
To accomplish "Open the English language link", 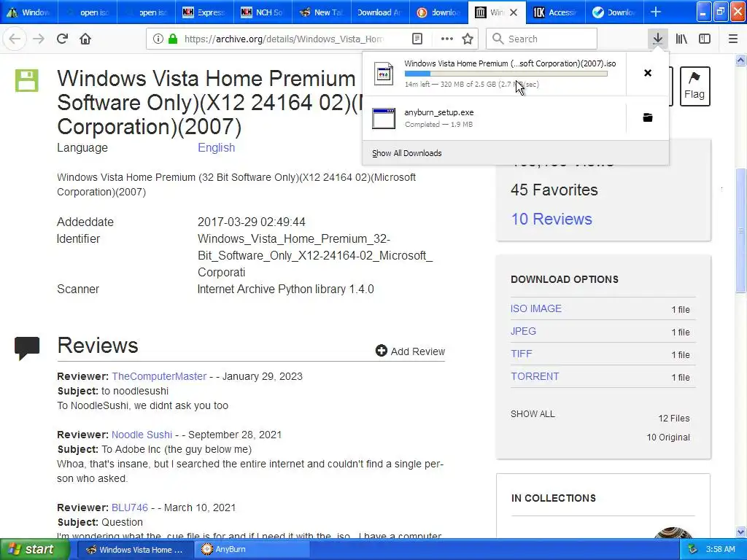I will point(216,147).
